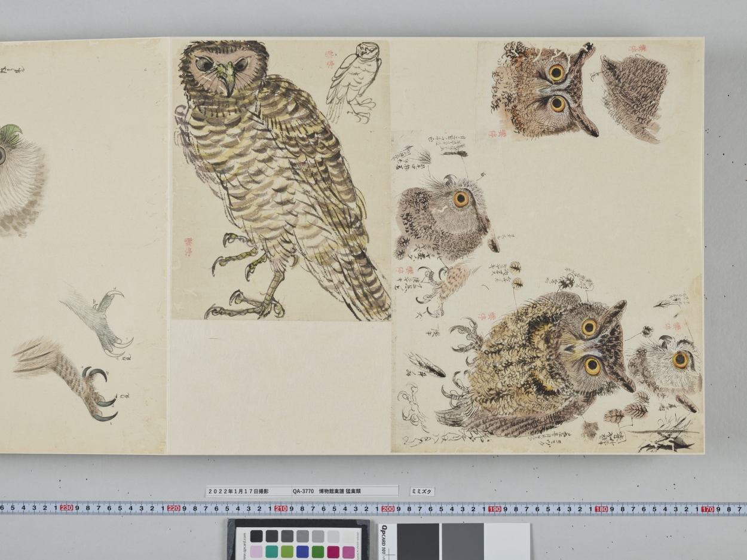The image size is (747, 560).
Task: Select the red 200 ruler marker
Action: [x=387, y=509]
